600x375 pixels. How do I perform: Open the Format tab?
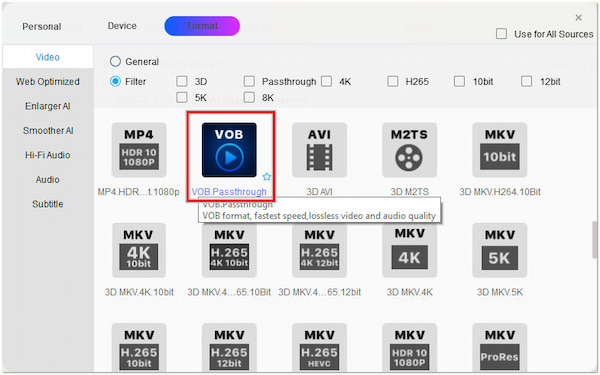coord(202,26)
